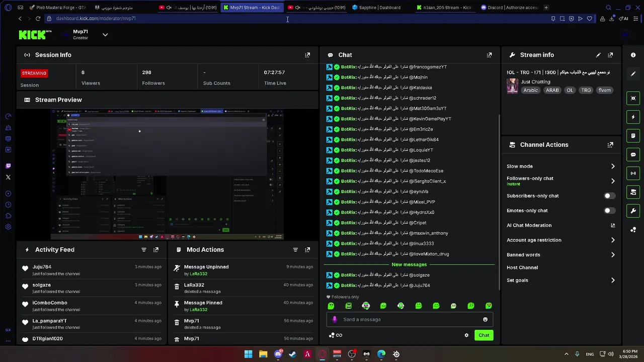Click the AI Chat Moderation label
The width and height of the screenshot is (644, 362).
(529, 225)
